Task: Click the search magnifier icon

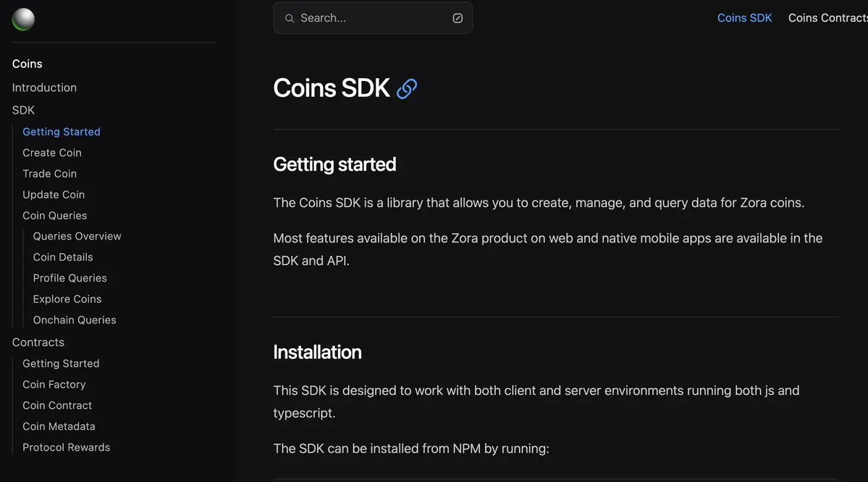Action: click(x=290, y=18)
